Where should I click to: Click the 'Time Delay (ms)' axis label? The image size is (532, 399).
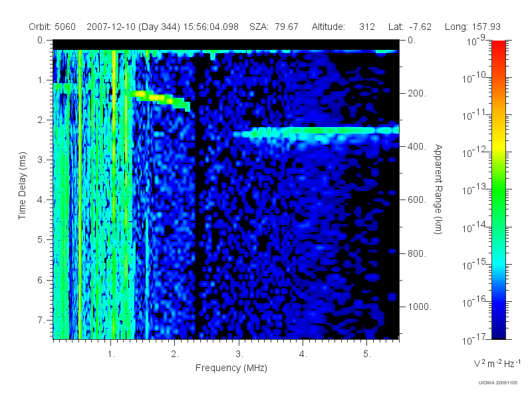pos(22,186)
